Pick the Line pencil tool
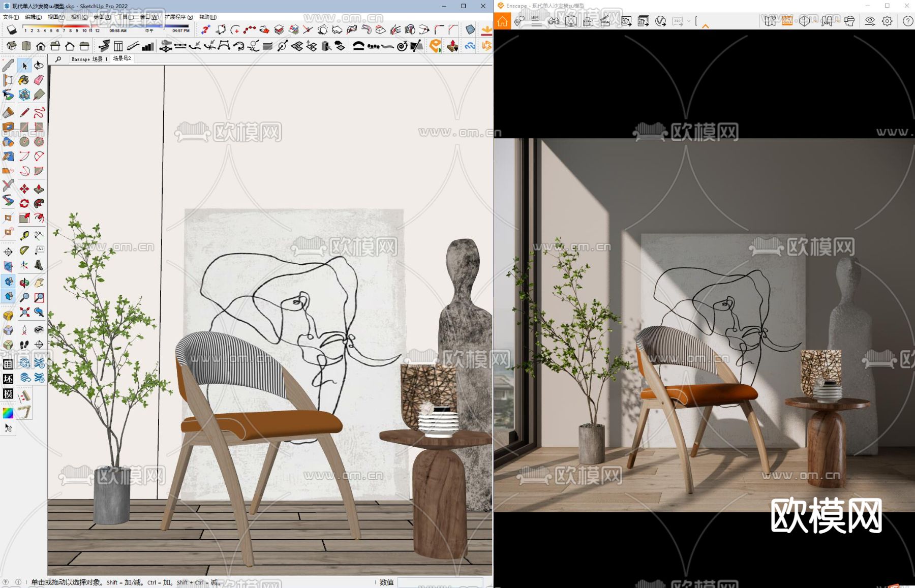The width and height of the screenshot is (915, 588). point(24,112)
